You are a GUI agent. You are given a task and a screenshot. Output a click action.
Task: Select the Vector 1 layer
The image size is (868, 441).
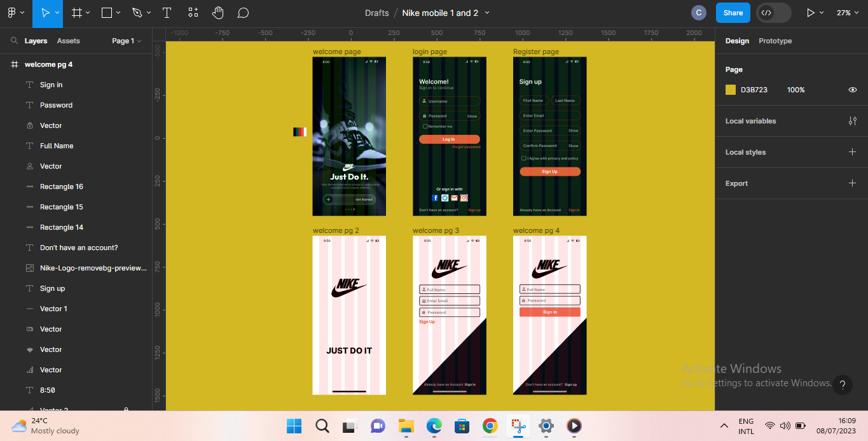(76, 309)
